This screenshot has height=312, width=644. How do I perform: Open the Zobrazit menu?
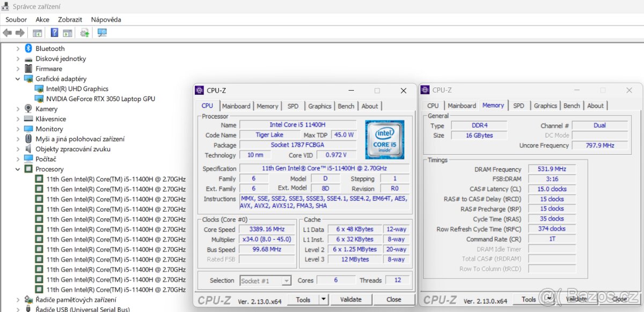(70, 19)
